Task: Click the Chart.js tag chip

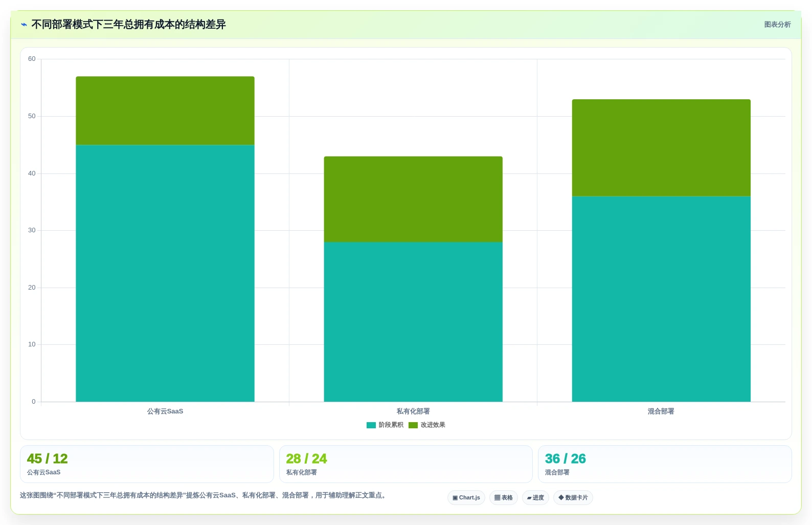Action: [466, 497]
